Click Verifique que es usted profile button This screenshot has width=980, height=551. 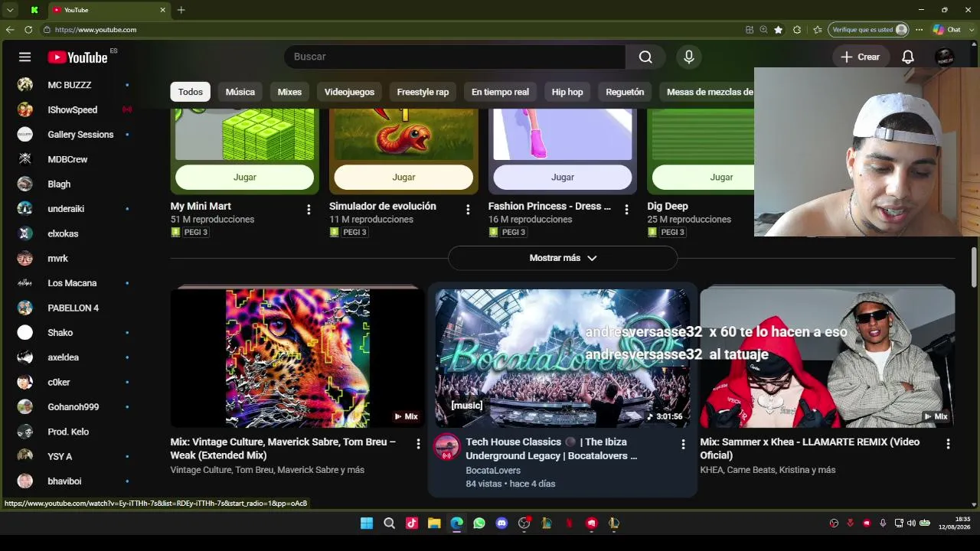[x=869, y=30]
